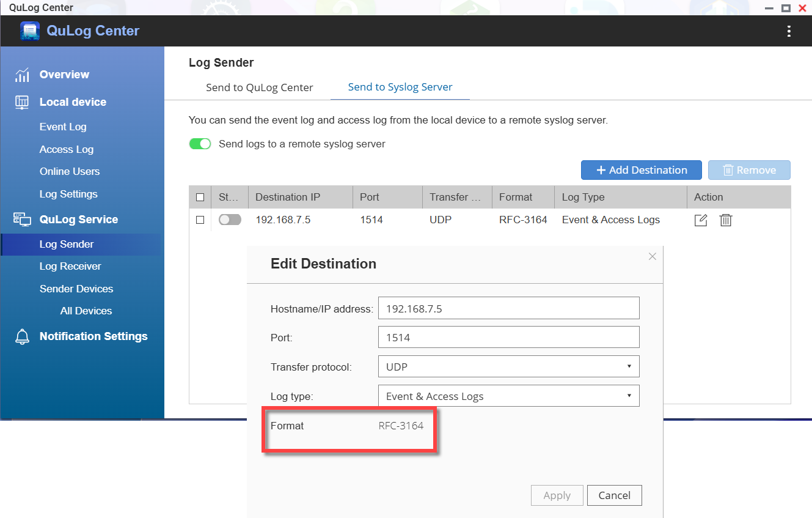Click the Port input field
This screenshot has height=518, width=812.
point(508,338)
